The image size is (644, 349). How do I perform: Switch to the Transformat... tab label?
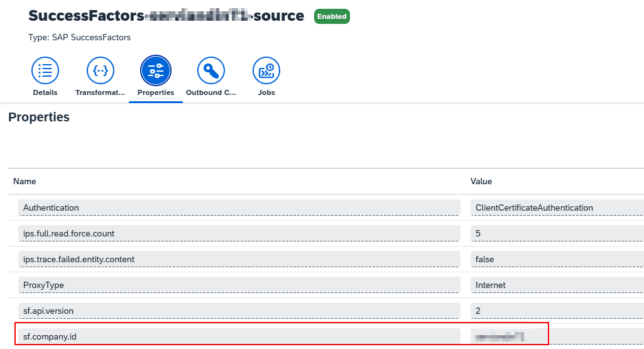(x=101, y=92)
